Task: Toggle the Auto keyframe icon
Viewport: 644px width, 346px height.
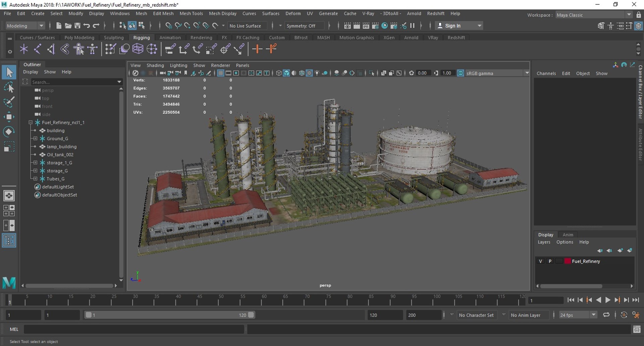Action: point(624,315)
